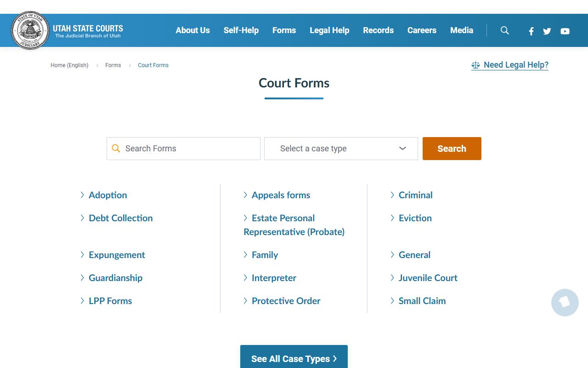Open the Protective Order forms category
Screen dimensions: 588x368
(x=286, y=301)
